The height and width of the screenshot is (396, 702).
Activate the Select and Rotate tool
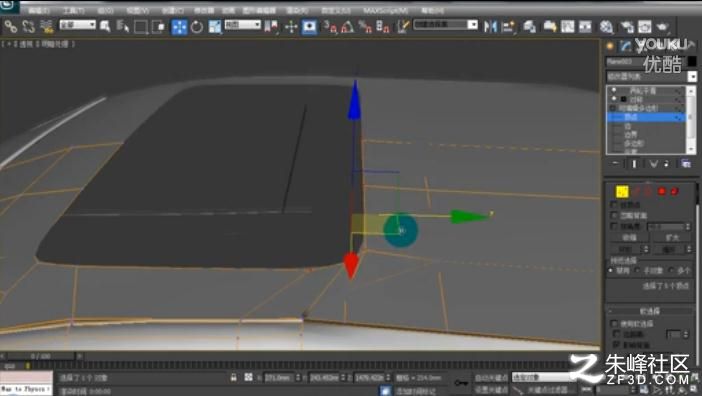click(197, 27)
